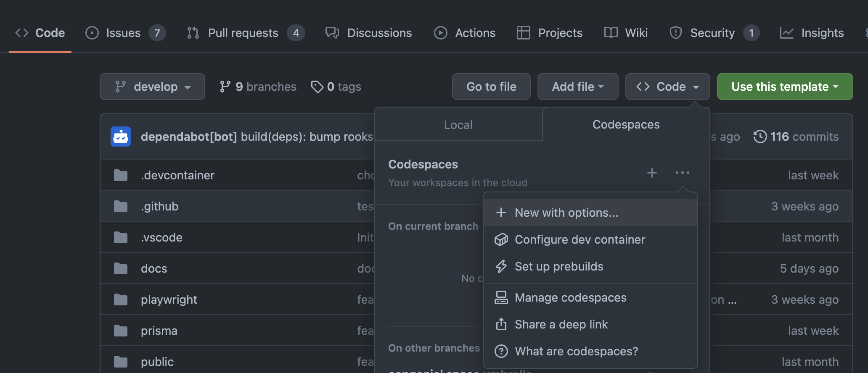Open the docs folder
The image size is (868, 373).
(x=154, y=268)
